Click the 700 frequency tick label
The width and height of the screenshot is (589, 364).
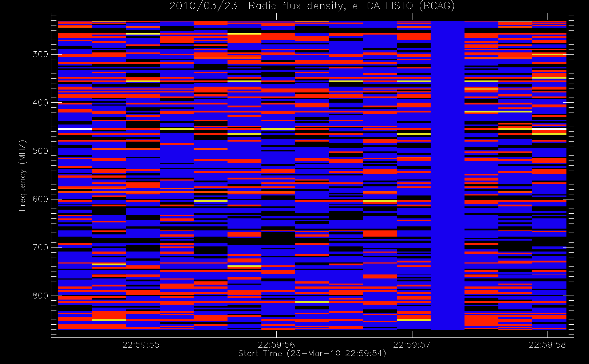(40, 248)
